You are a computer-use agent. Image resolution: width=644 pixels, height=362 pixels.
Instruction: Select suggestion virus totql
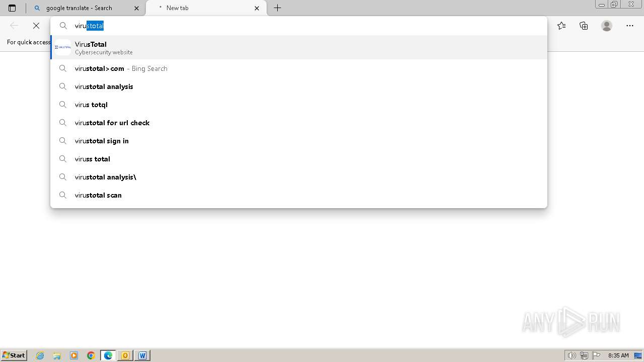coord(299,105)
